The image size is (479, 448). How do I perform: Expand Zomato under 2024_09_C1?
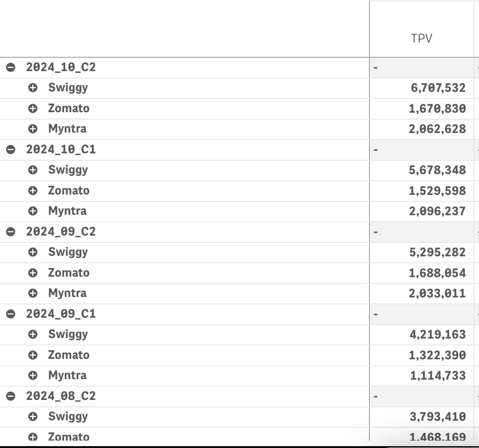tap(33, 355)
